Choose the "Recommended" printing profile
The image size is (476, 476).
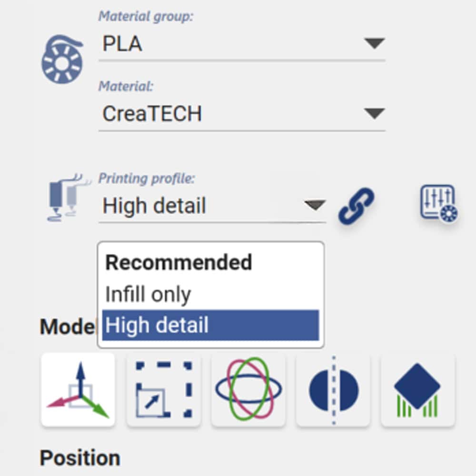178,262
